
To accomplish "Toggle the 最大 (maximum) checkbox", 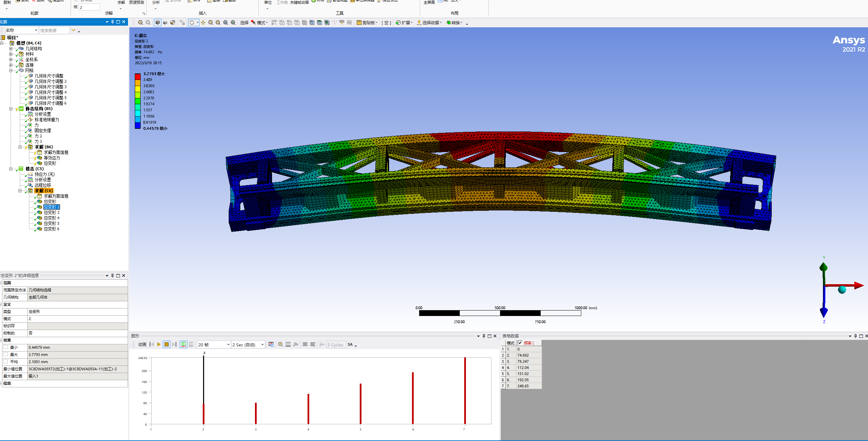I will point(5,354).
